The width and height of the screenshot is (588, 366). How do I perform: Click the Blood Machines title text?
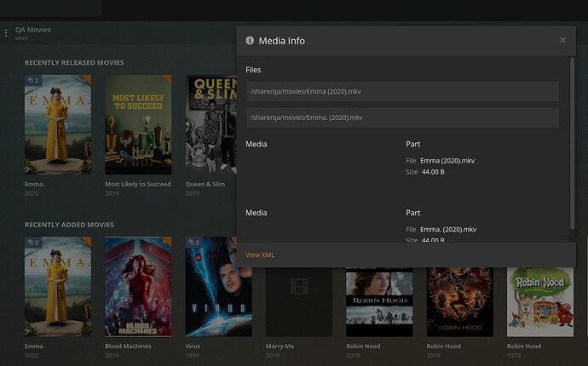[128, 346]
